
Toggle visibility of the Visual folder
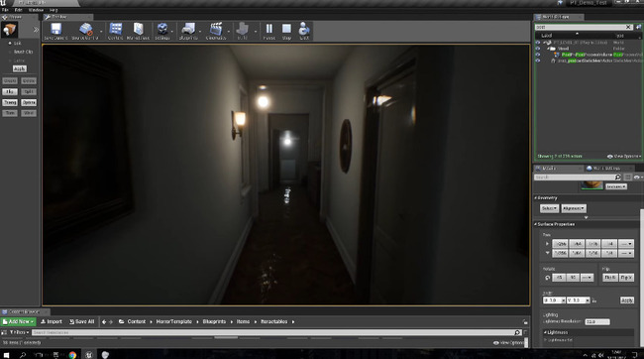tap(538, 49)
